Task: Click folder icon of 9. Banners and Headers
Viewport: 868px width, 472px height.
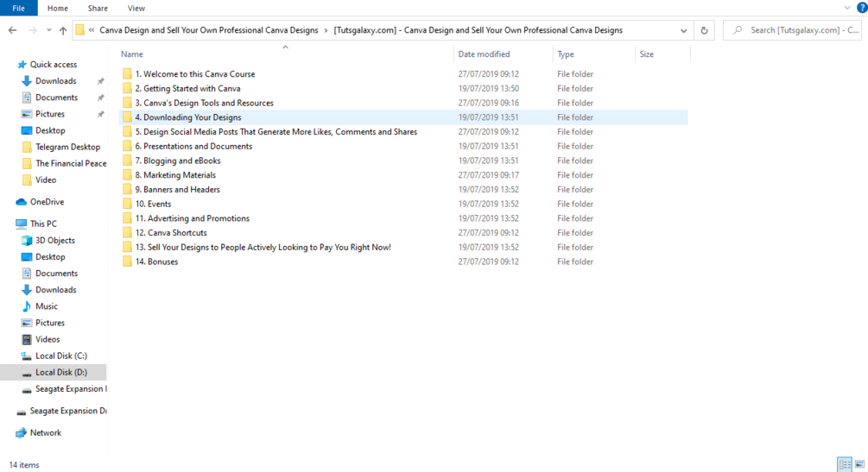Action: click(x=127, y=189)
